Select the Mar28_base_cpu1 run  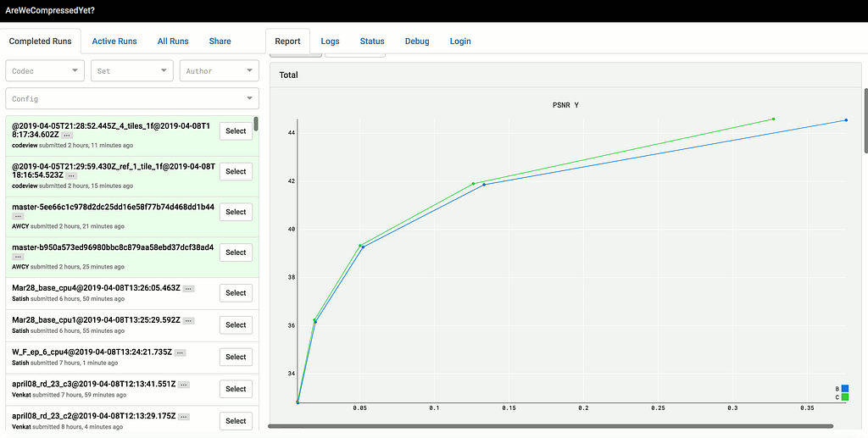click(236, 324)
